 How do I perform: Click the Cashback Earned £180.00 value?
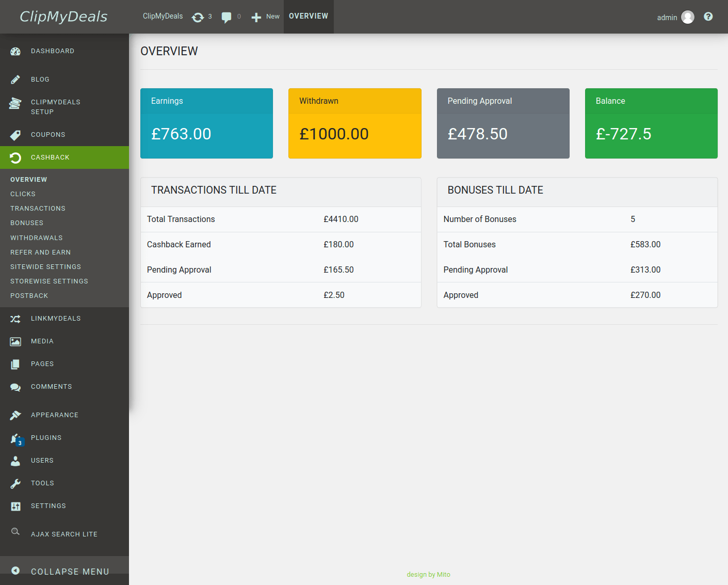coord(339,245)
